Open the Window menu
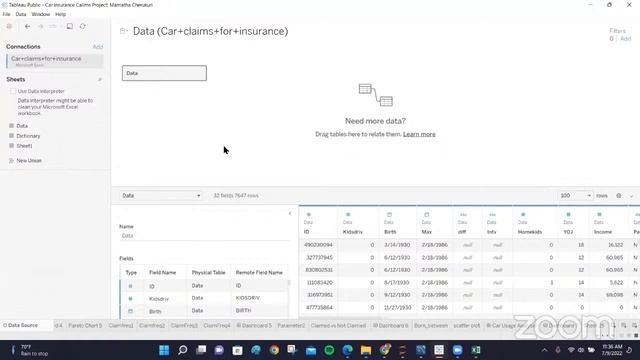Screen dimensions: 640x360 point(40,14)
